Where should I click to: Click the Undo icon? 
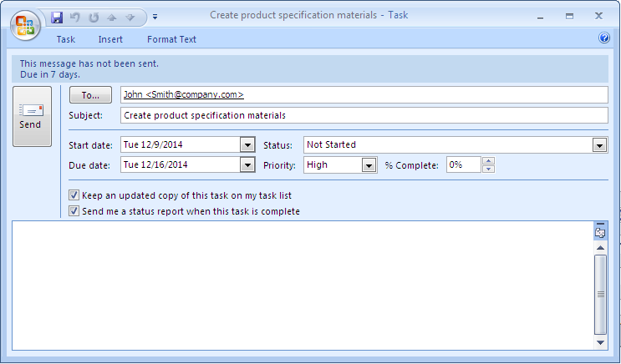coord(75,17)
